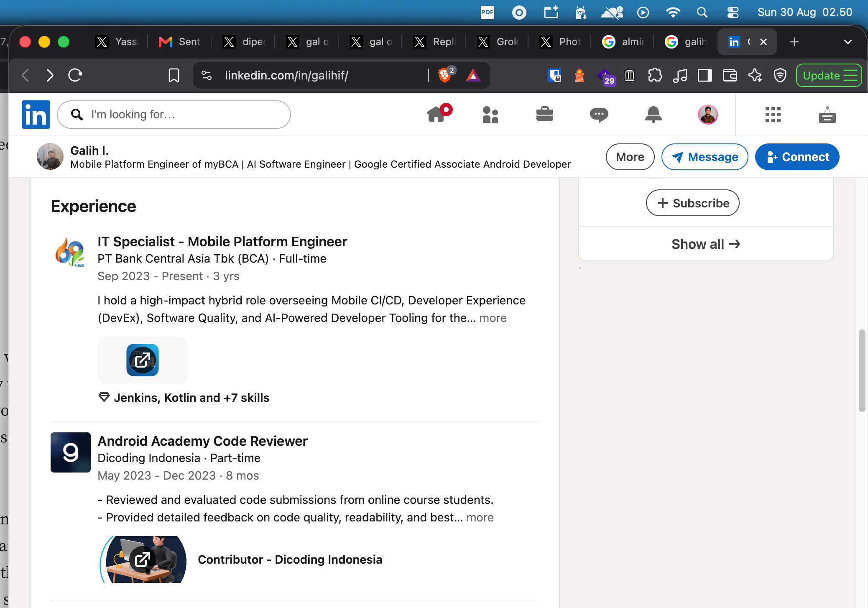Click Show all link in side panel
The image size is (868, 608).
click(x=706, y=244)
